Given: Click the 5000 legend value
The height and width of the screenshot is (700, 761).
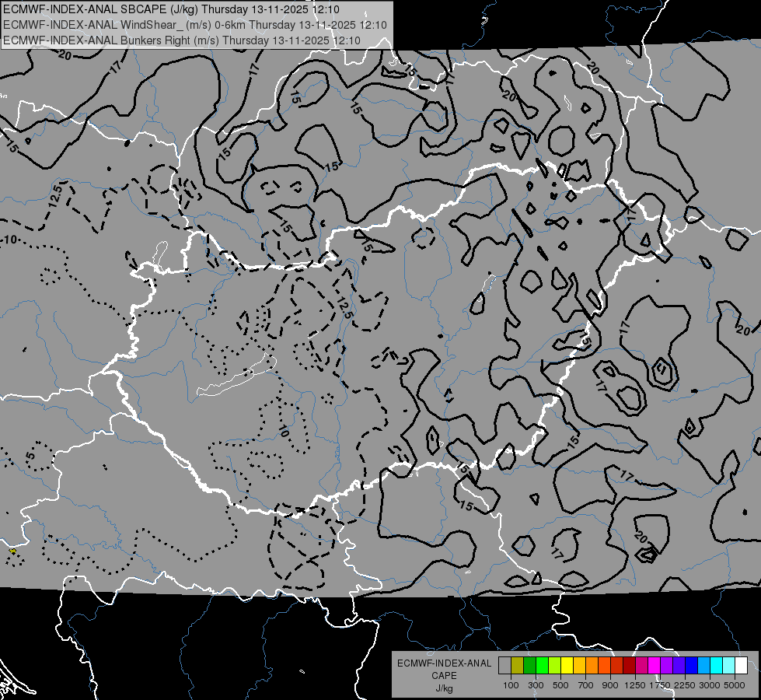Looking at the screenshot, I should 735,685.
